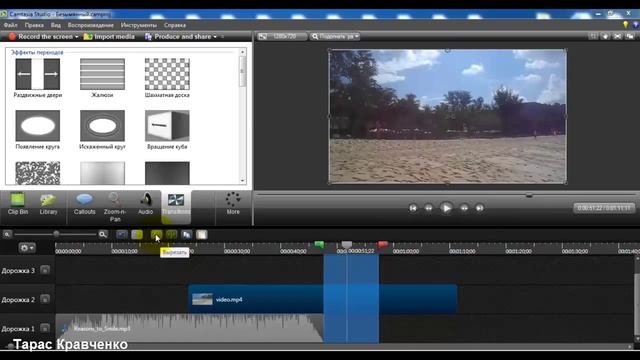
Task: Click the red selection end marker
Action: [383, 244]
